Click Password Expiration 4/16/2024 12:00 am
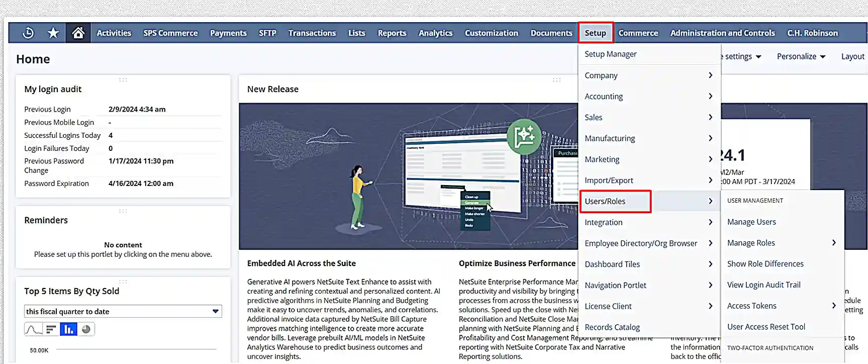 point(141,184)
